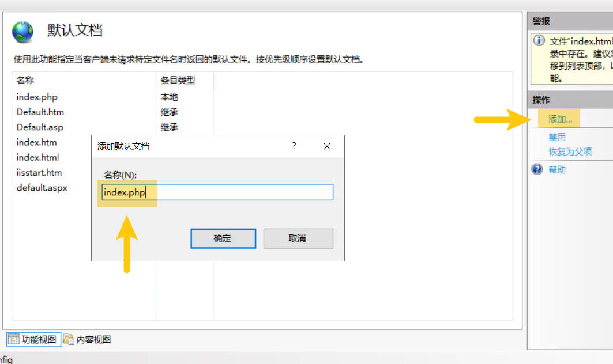
Task: Select the Default.htm list entry
Action: [x=40, y=112]
